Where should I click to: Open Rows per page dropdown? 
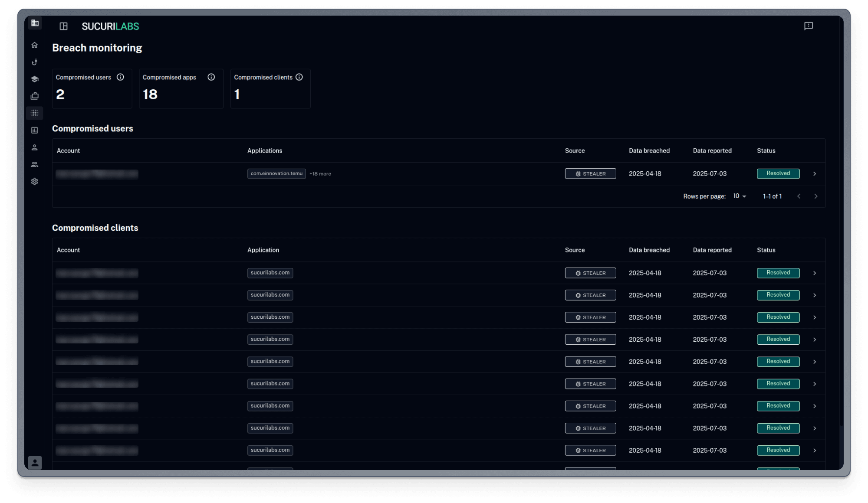pyautogui.click(x=740, y=196)
